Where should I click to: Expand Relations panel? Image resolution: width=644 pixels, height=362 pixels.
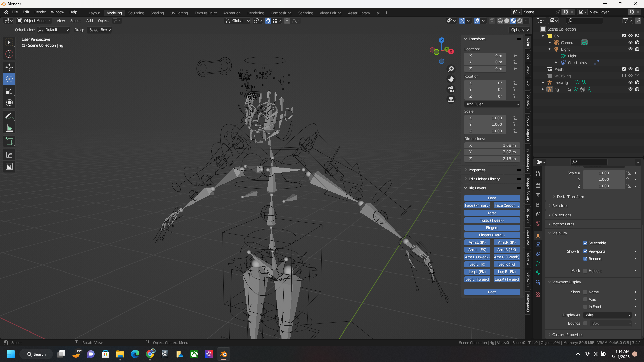click(560, 206)
